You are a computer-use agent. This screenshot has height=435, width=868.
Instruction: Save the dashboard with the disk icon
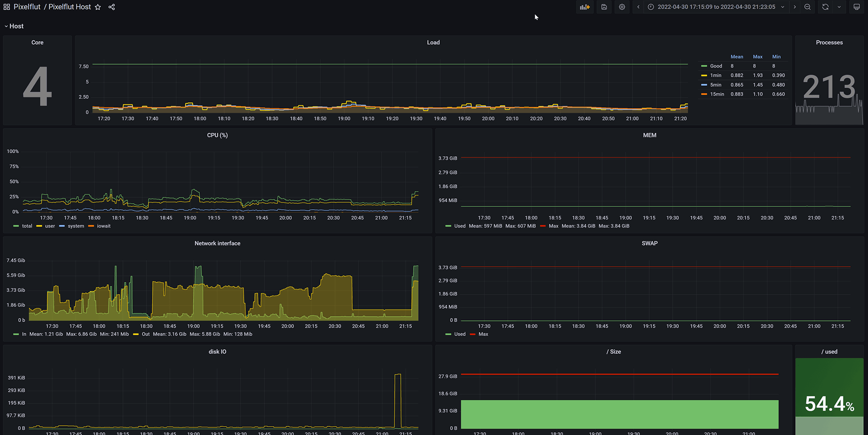pyautogui.click(x=604, y=7)
